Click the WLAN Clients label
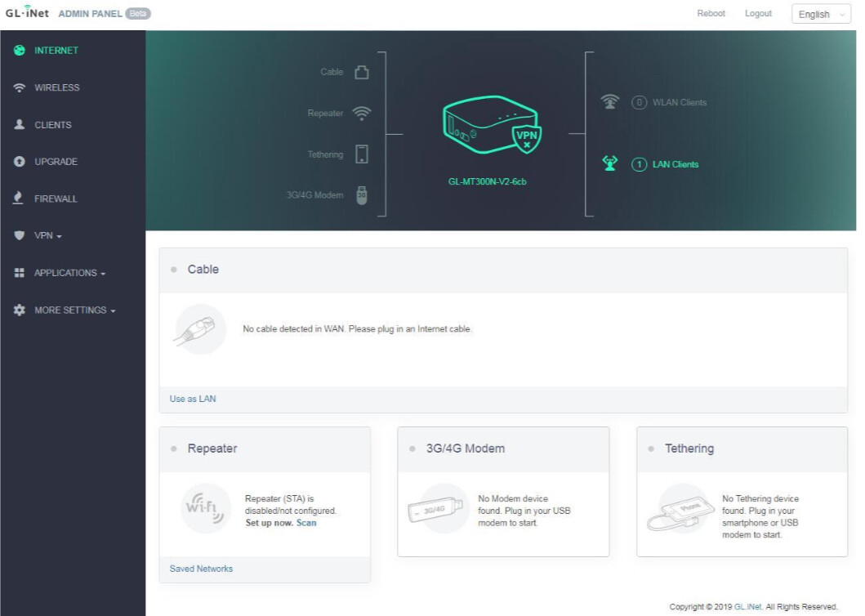Viewport: 865px width, 616px height. [679, 103]
